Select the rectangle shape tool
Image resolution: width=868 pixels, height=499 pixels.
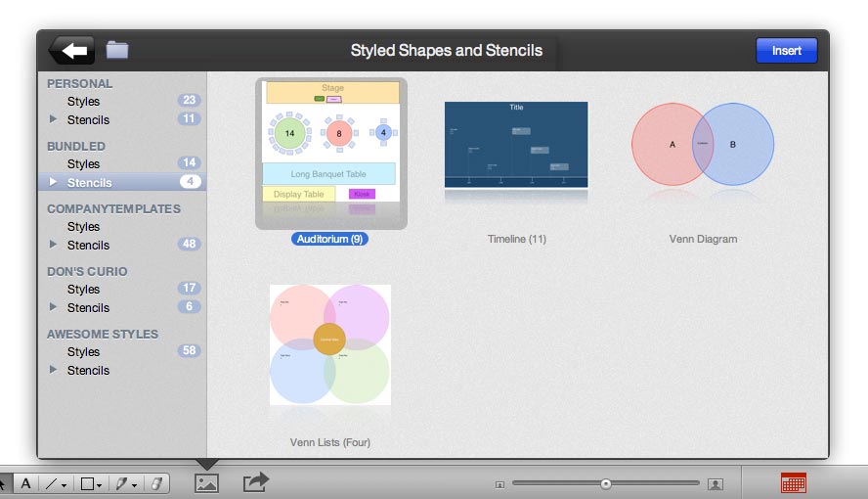(x=87, y=484)
